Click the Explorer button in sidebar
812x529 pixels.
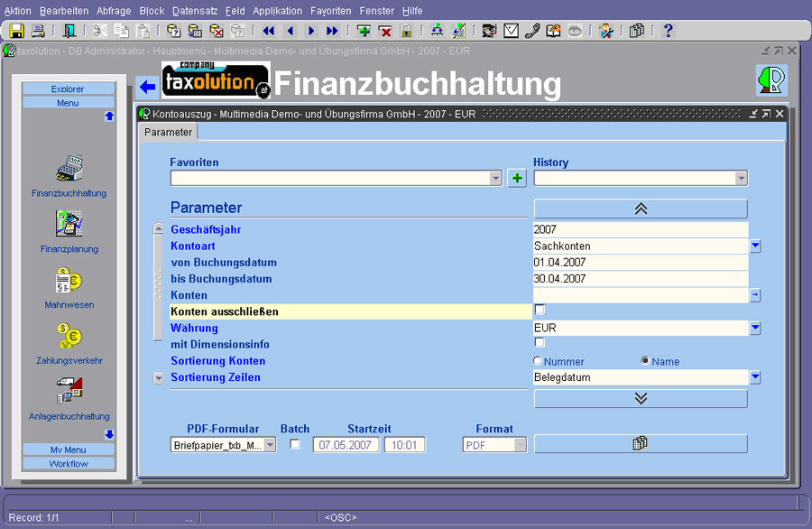[68, 89]
